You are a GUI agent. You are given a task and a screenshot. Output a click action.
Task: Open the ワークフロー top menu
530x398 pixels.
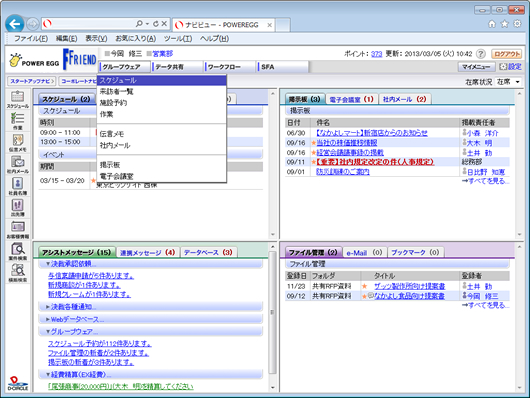pyautogui.click(x=230, y=67)
